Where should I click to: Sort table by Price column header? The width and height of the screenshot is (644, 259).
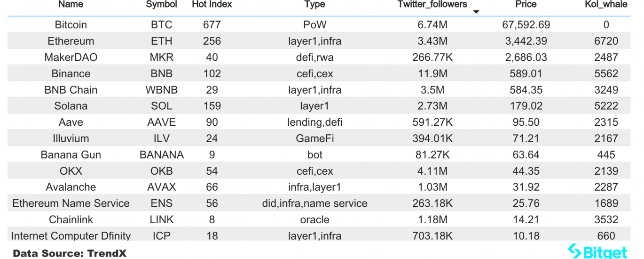tap(526, 4)
